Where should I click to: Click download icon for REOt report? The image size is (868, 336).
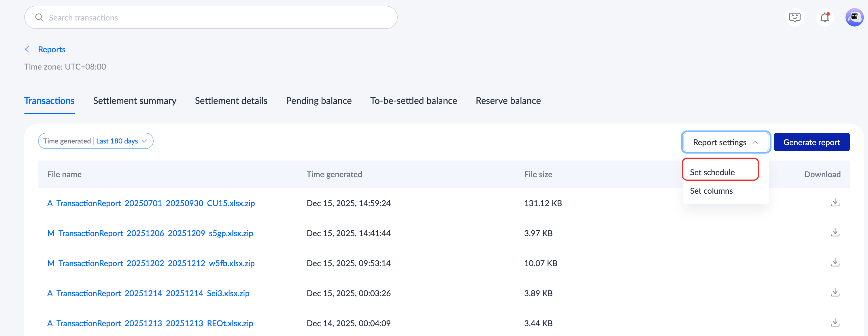(x=835, y=322)
